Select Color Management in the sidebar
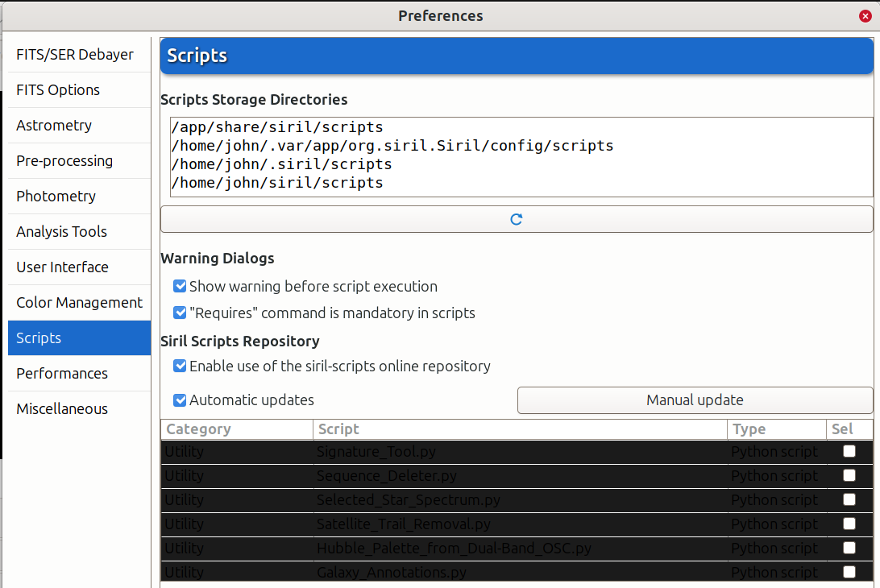Screen dimensions: 880x588 [x=79, y=303]
